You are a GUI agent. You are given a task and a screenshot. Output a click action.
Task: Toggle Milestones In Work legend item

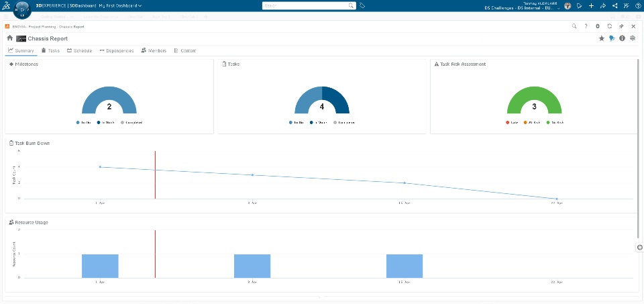[106, 122]
